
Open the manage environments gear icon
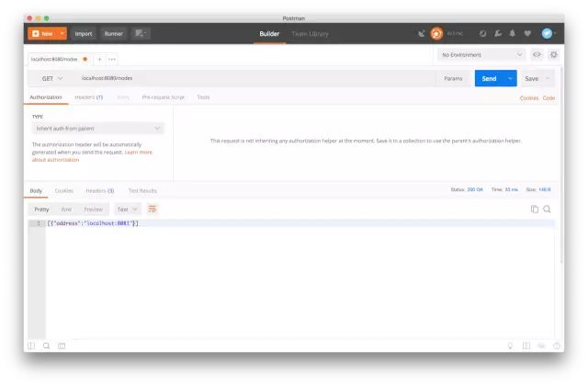tap(553, 55)
